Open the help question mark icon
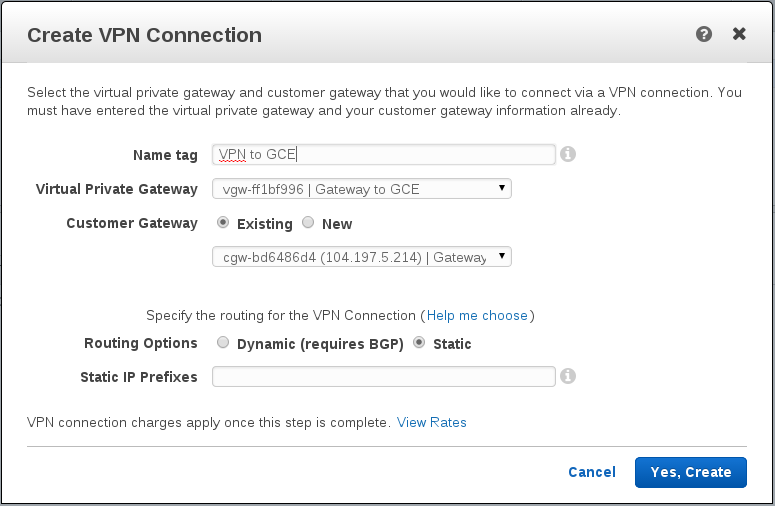 click(704, 34)
